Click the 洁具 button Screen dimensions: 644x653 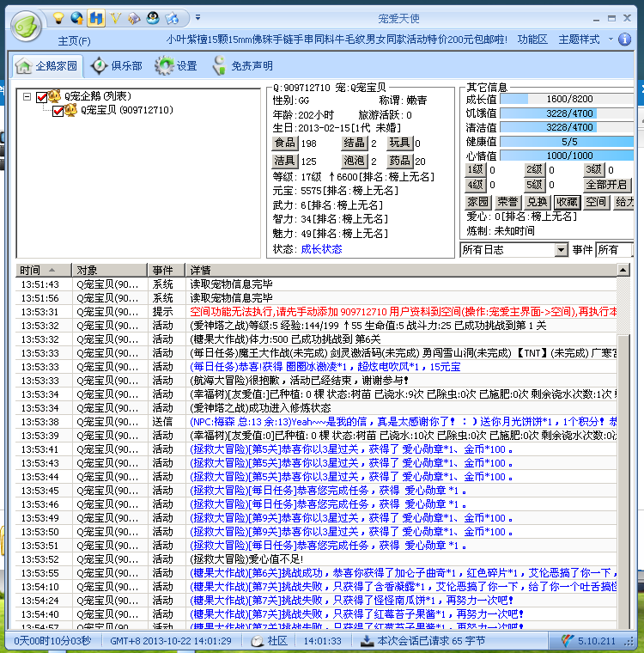(285, 161)
